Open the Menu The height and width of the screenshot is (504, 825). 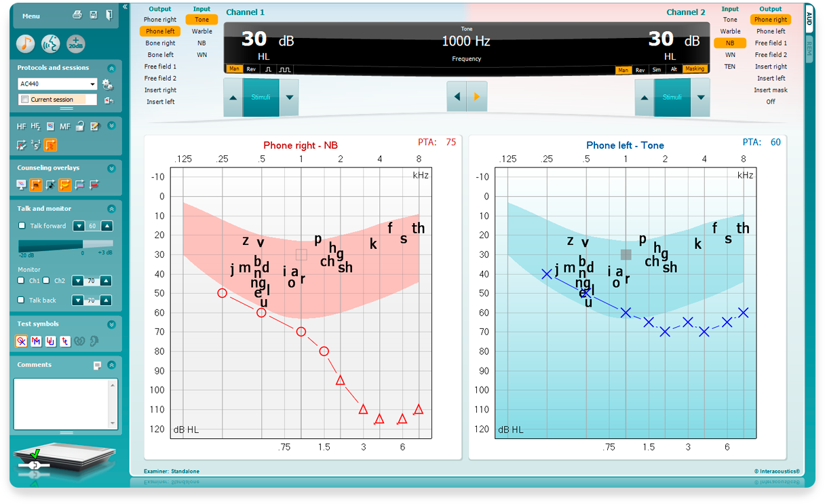point(31,16)
